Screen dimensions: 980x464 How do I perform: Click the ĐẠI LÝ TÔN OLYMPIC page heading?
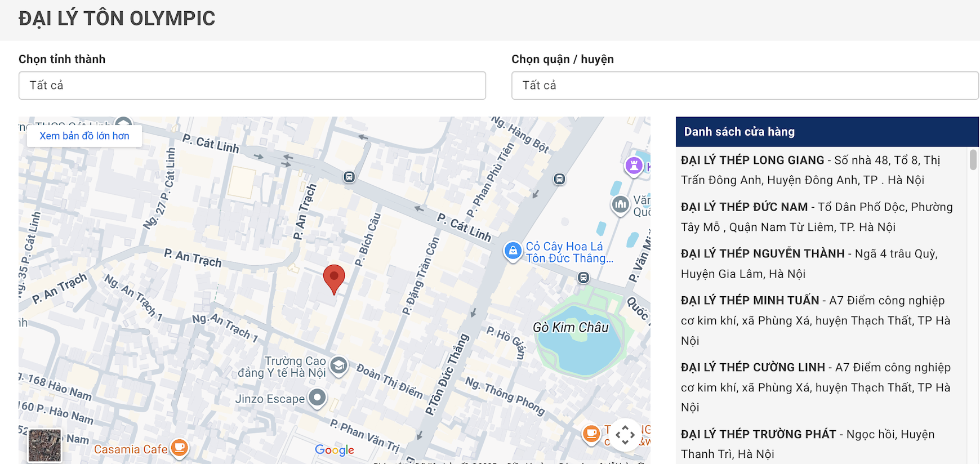click(x=117, y=19)
